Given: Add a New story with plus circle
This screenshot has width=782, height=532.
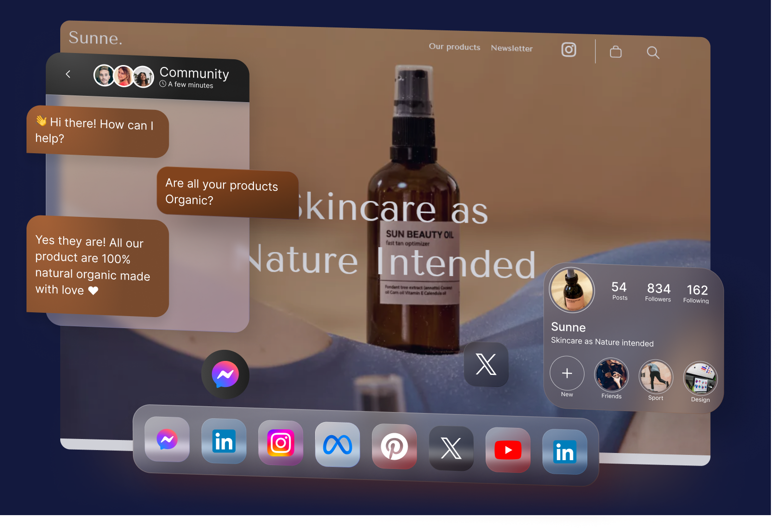Looking at the screenshot, I should [x=567, y=373].
